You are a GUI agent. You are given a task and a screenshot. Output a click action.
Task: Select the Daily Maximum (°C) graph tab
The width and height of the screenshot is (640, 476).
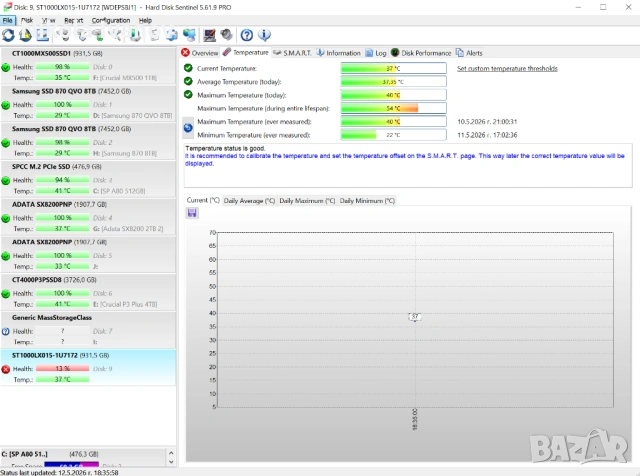[307, 200]
